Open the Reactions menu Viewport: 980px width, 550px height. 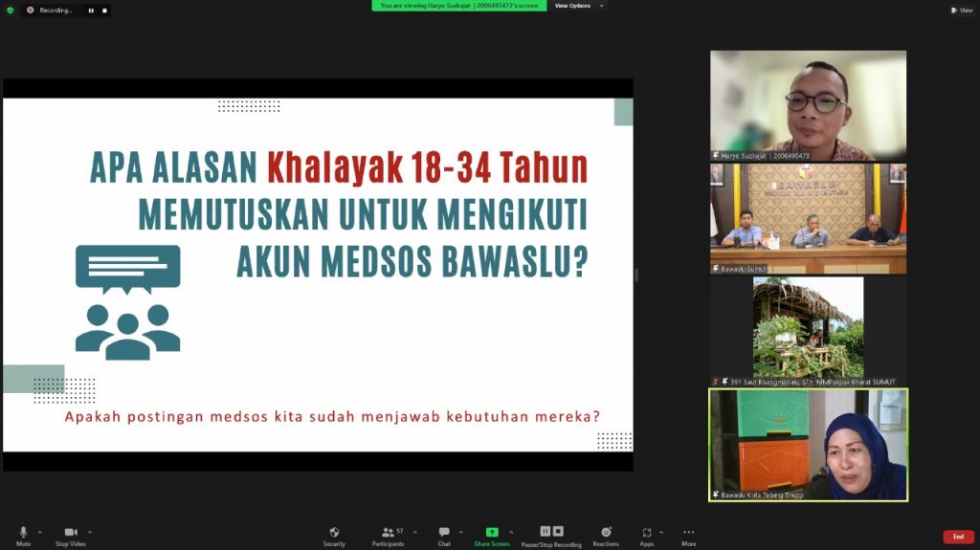tap(606, 534)
